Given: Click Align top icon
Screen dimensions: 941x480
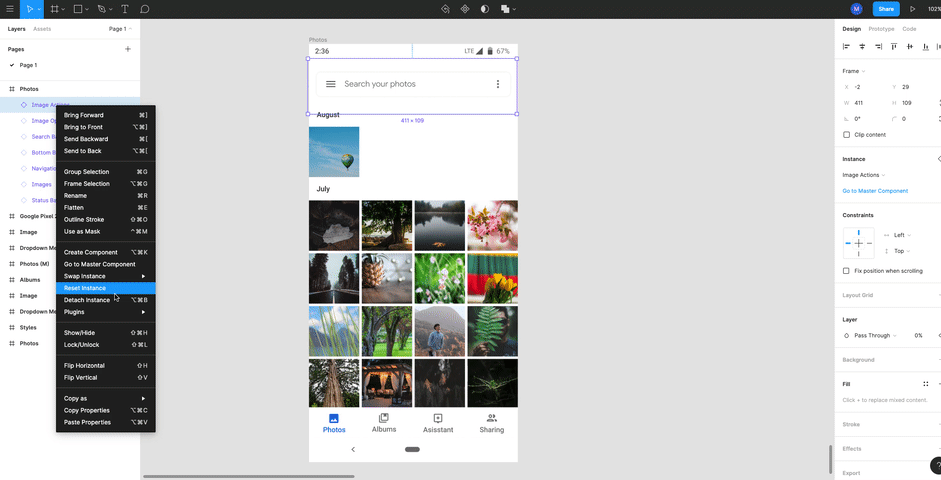Looking at the screenshot, I should pos(894,47).
